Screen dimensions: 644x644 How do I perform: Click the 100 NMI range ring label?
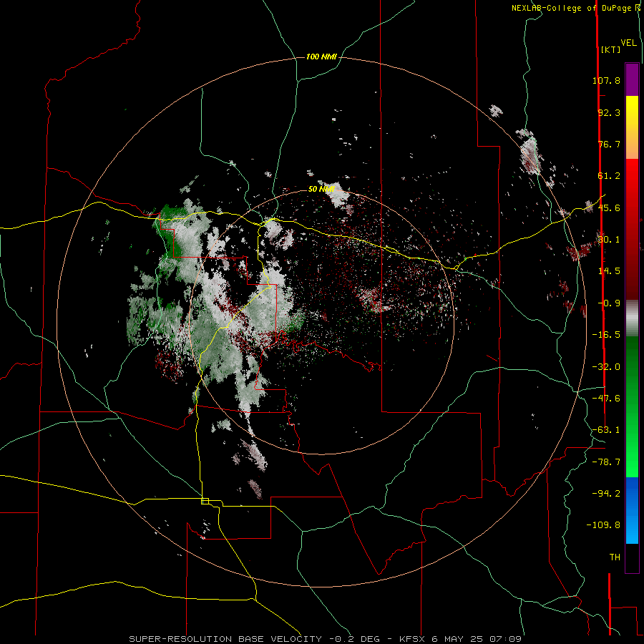tap(321, 57)
